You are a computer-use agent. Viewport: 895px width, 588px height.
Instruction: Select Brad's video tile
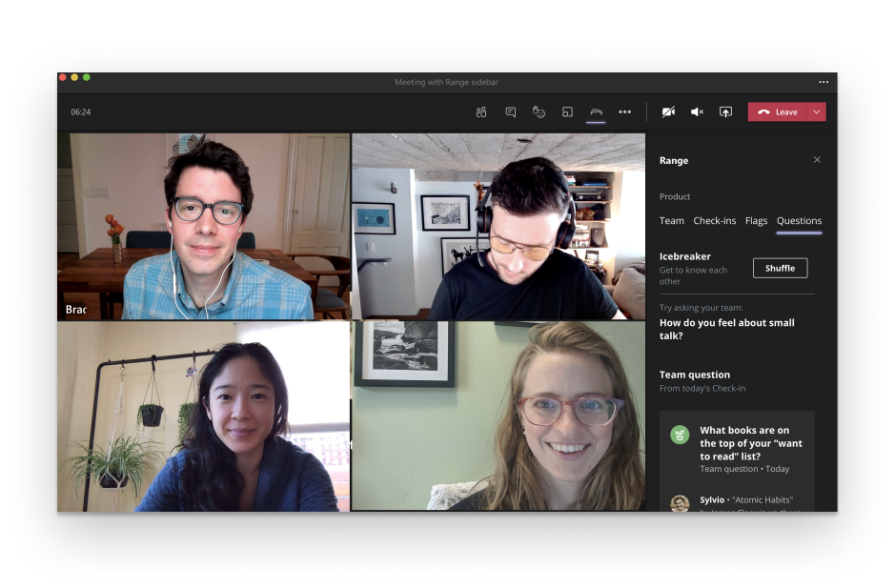[x=204, y=227]
